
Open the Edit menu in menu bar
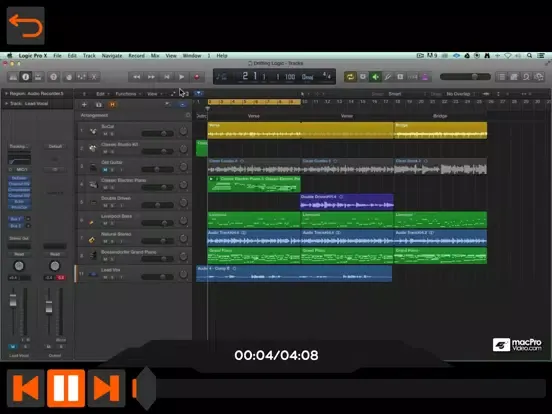[72, 56]
